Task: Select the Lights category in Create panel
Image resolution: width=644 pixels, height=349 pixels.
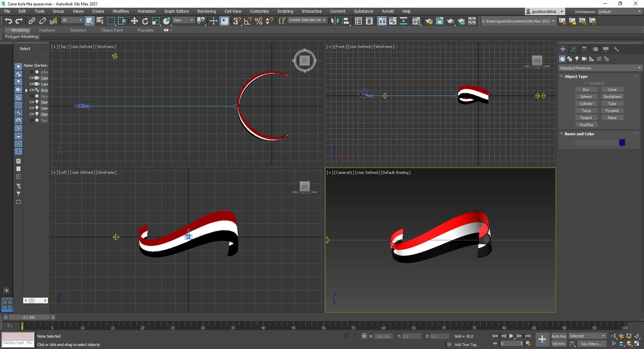Action: [577, 59]
